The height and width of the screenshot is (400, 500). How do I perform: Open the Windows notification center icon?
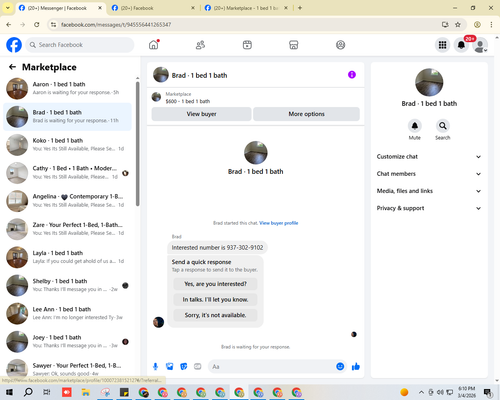pyautogui.click(x=489, y=392)
